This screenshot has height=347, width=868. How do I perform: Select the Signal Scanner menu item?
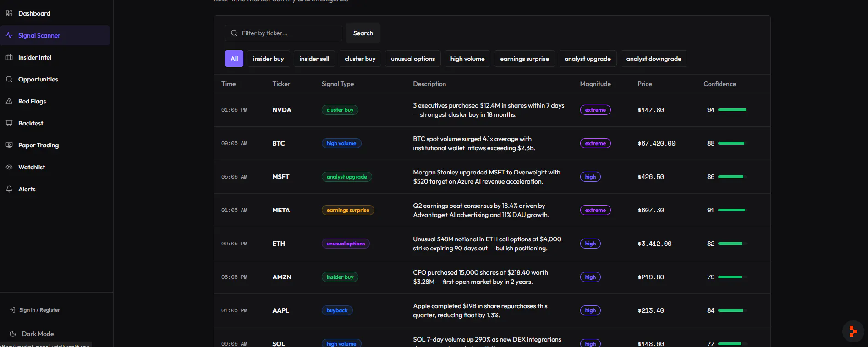click(55, 35)
